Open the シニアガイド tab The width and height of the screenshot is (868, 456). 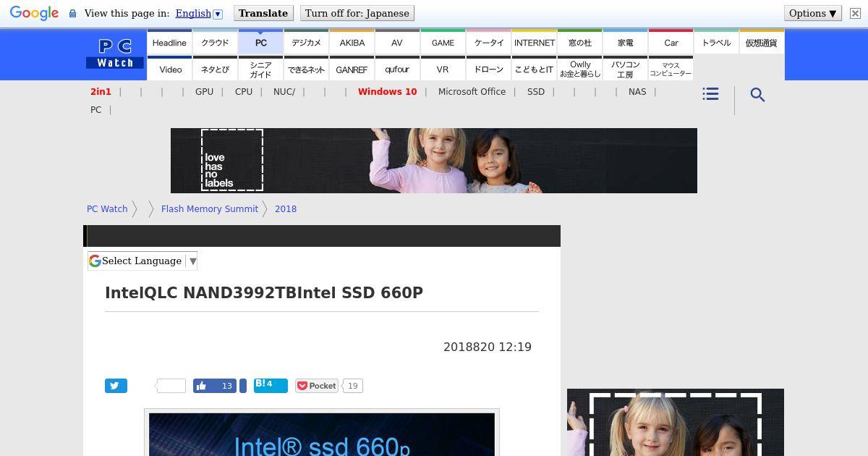click(261, 69)
